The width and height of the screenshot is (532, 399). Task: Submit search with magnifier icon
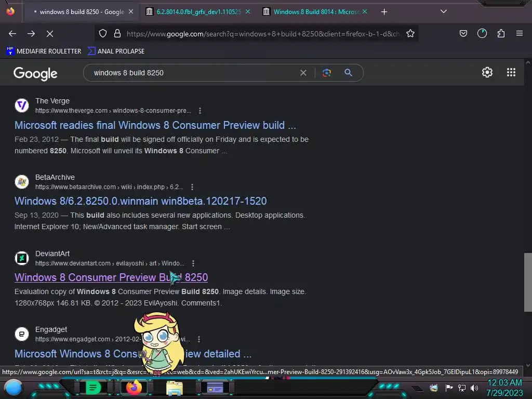(x=348, y=72)
